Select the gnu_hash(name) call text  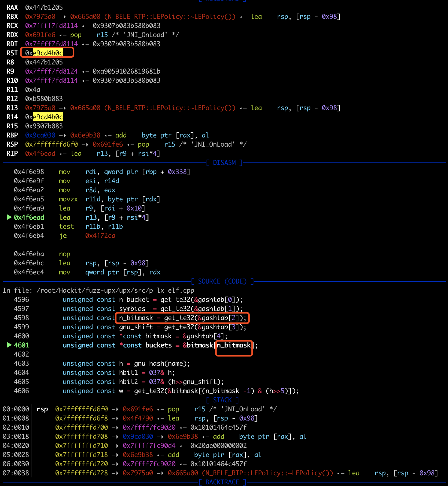tap(160, 364)
